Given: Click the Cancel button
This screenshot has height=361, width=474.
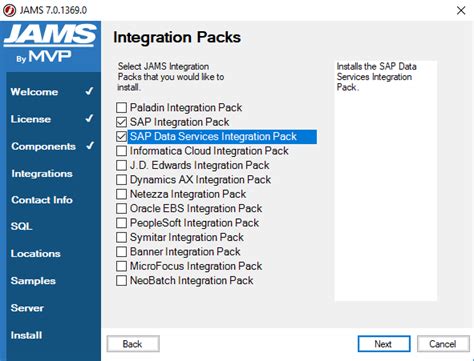Looking at the screenshot, I should pyautogui.click(x=443, y=344).
